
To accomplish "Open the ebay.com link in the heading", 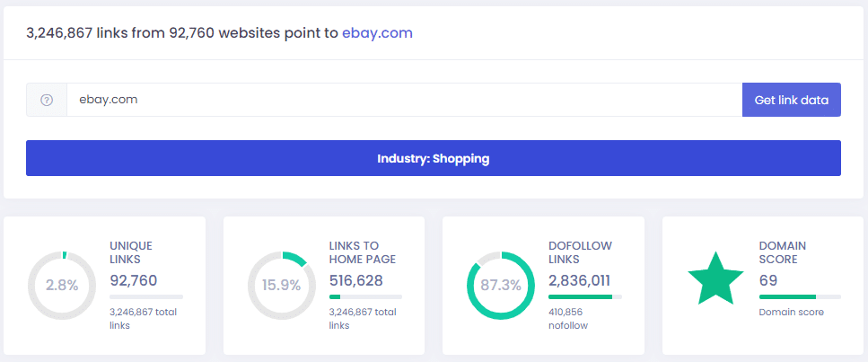I will click(377, 33).
